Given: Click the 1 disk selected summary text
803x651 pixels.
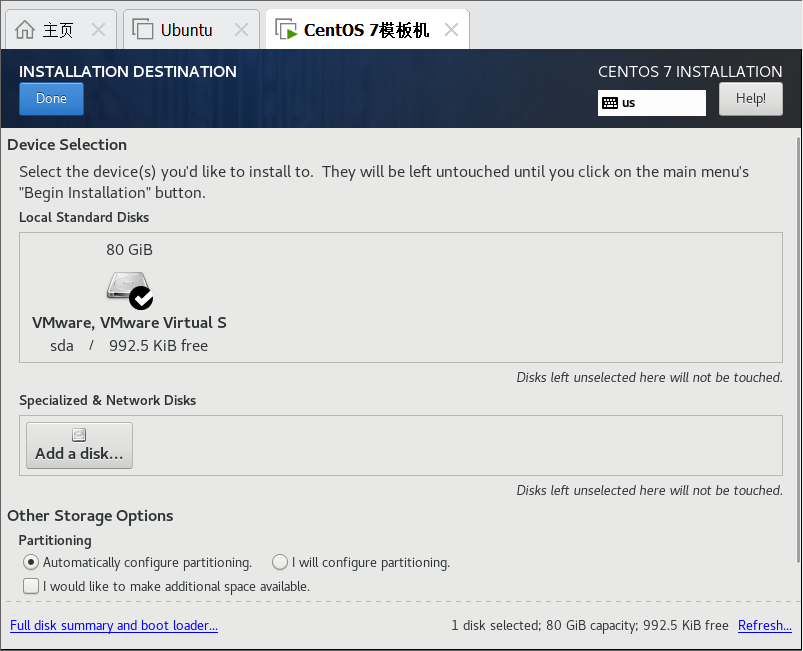Looking at the screenshot, I should coord(589,625).
